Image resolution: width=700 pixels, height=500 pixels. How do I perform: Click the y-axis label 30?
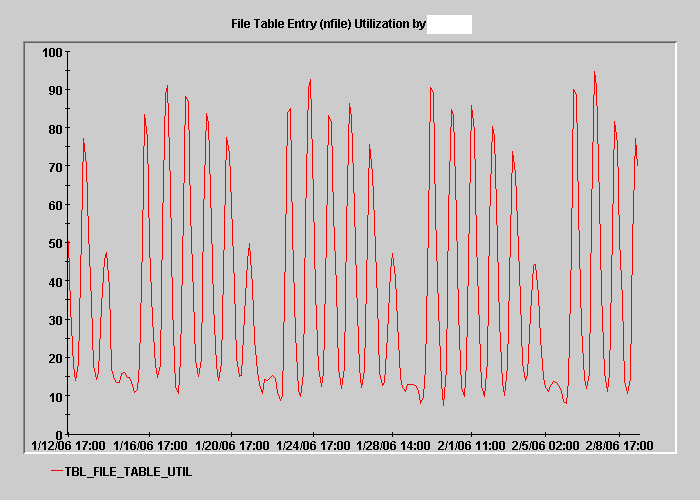click(x=55, y=320)
